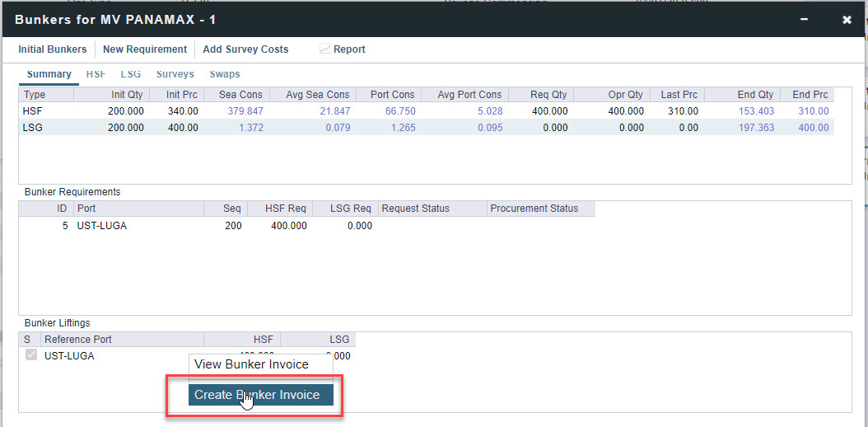Open the HSF tab
The image size is (868, 427).
[96, 74]
